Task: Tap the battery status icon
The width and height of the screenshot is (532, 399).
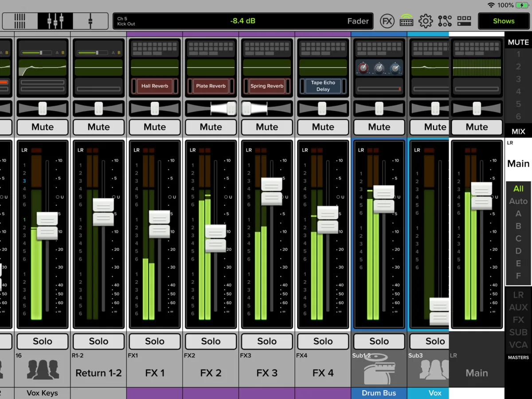Action: click(x=522, y=5)
